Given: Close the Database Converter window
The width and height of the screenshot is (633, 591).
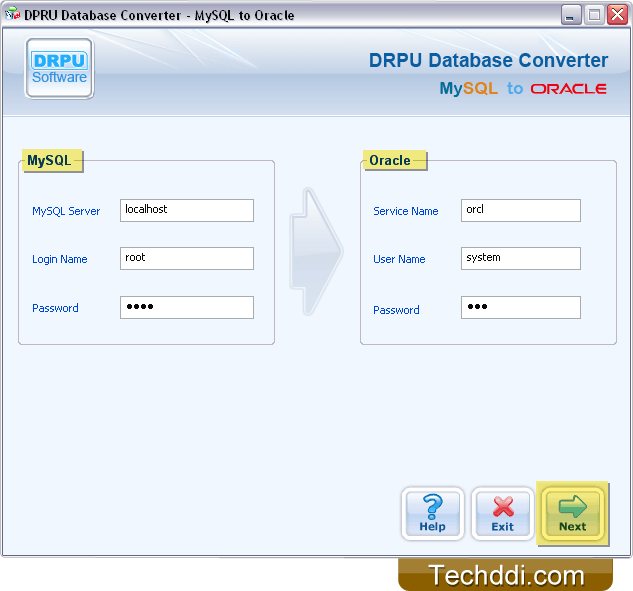Looking at the screenshot, I should coord(618,15).
